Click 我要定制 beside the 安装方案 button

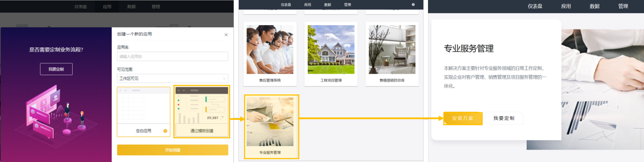pos(504,118)
